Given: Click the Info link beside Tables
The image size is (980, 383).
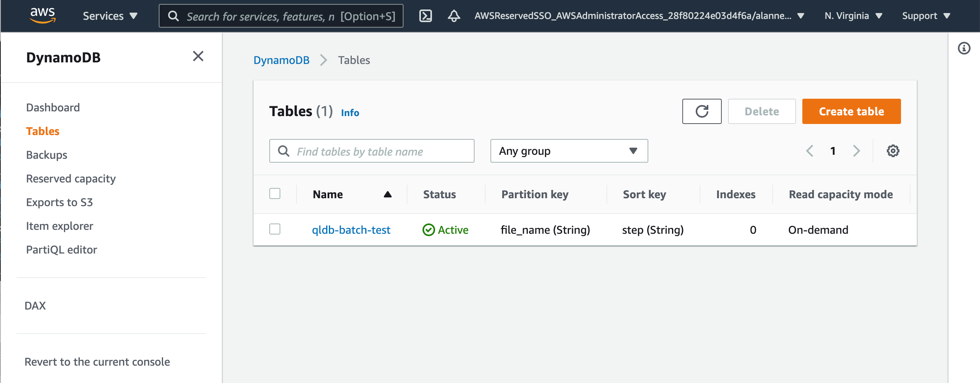Looking at the screenshot, I should pyautogui.click(x=350, y=113).
